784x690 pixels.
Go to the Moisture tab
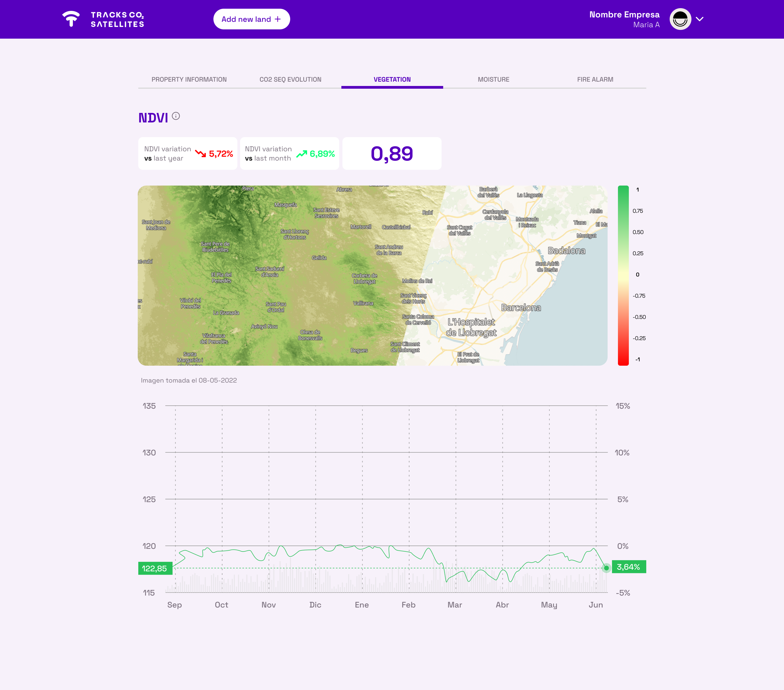click(493, 79)
